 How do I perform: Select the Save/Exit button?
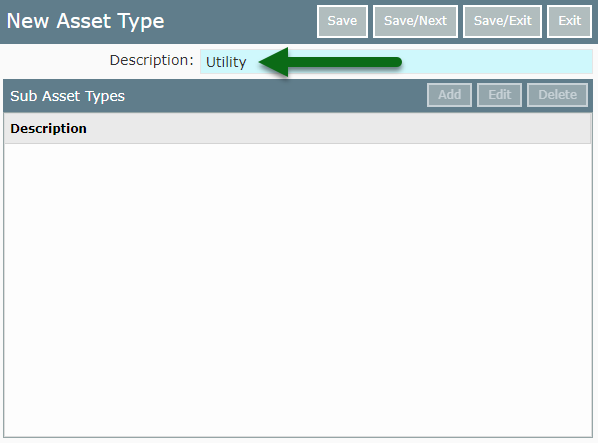click(x=502, y=21)
